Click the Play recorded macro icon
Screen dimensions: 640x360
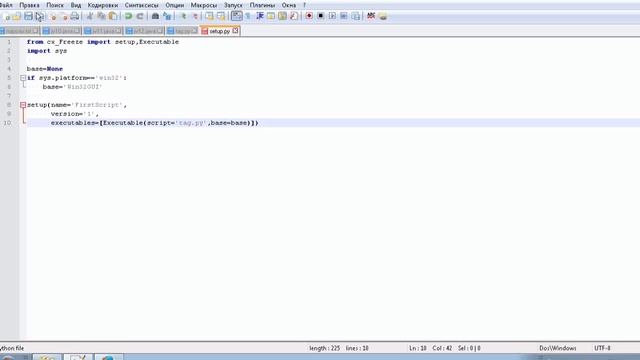(x=332, y=16)
